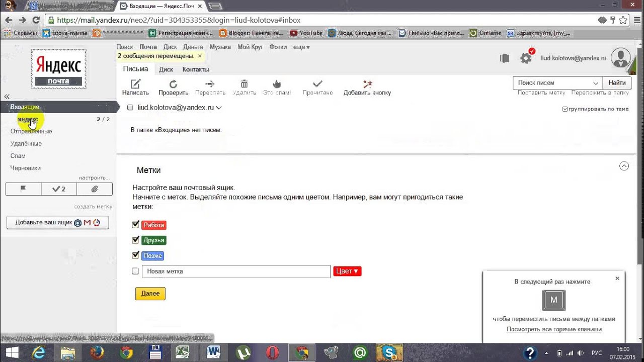Open the Поиск писем dropdown arrow

tap(596, 83)
